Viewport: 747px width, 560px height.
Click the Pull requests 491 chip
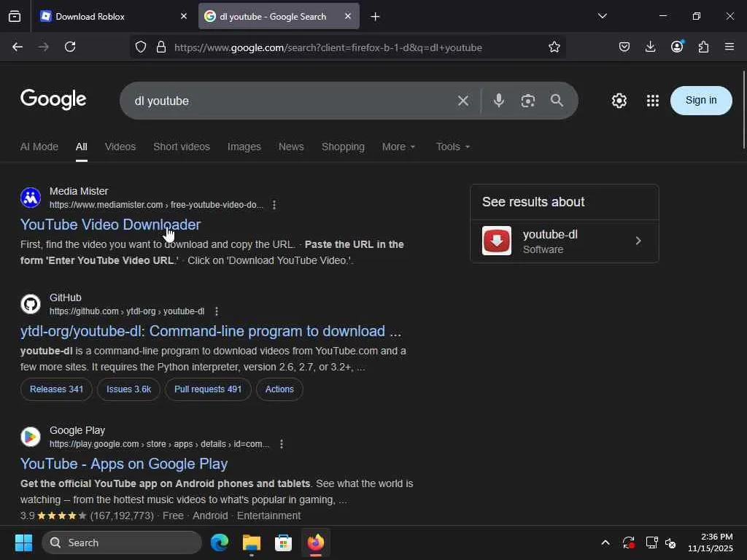click(x=208, y=389)
